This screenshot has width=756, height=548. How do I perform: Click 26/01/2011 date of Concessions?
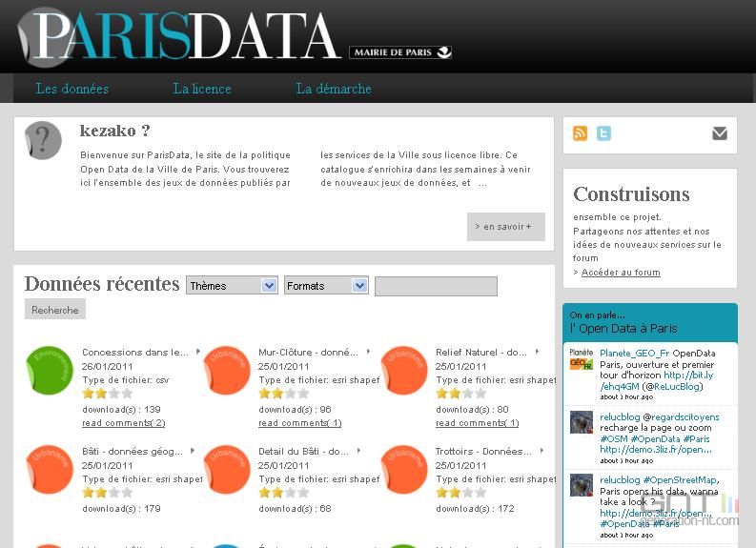point(107,366)
